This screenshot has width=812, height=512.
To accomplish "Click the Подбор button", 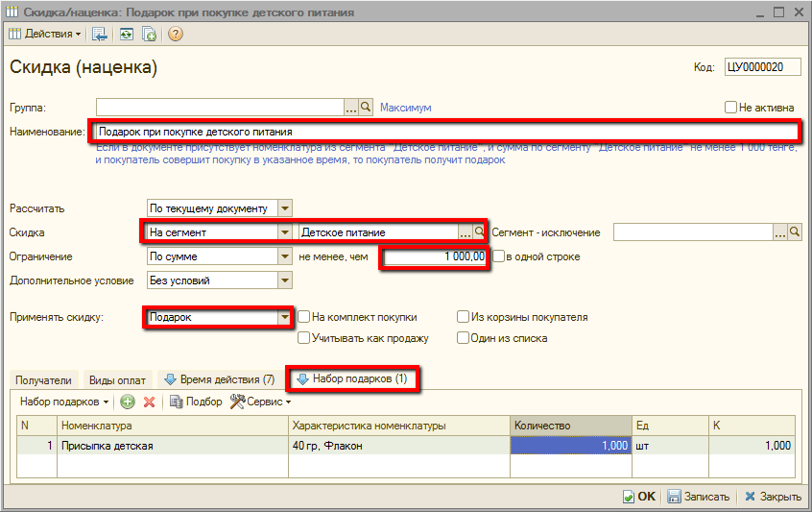I will pos(196,402).
